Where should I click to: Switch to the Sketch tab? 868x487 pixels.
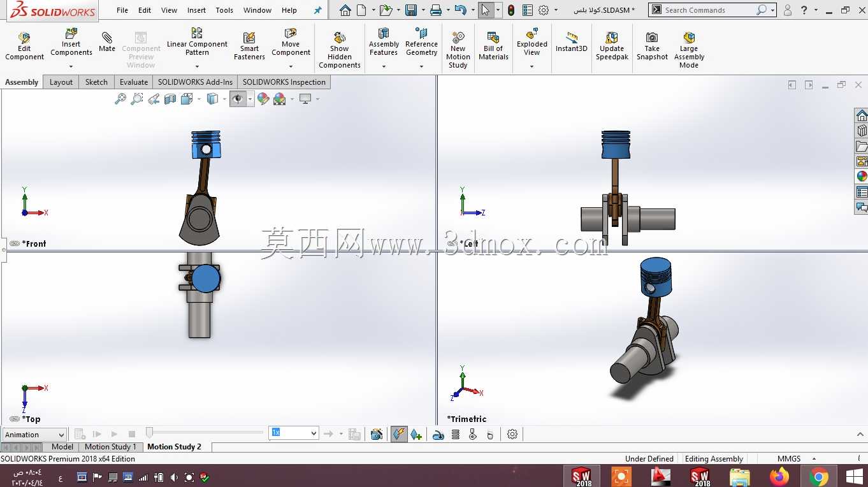pos(96,82)
